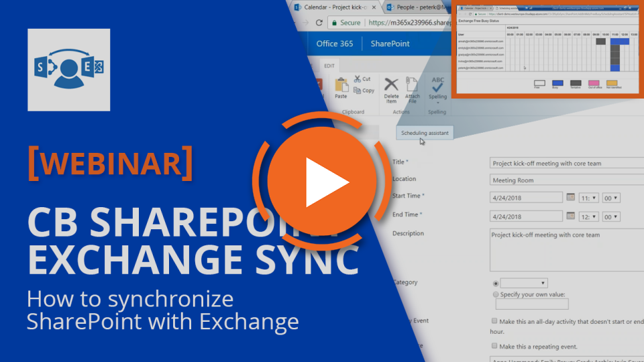Open End Time hour dropdown

tap(588, 217)
